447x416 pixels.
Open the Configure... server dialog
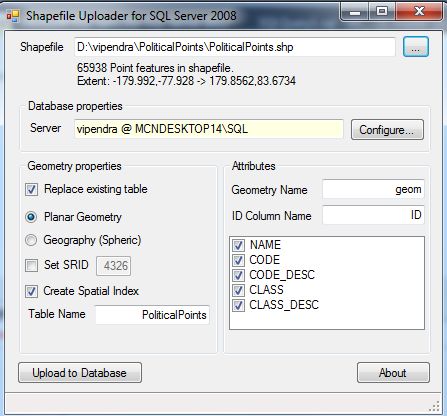point(387,130)
